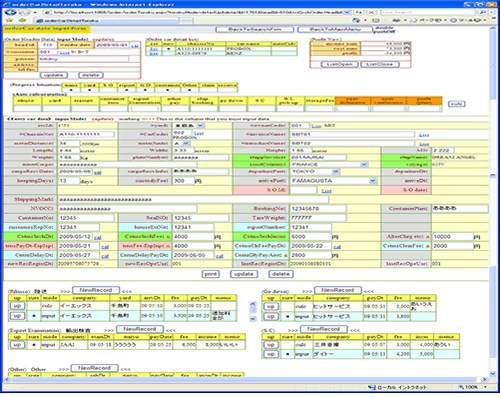Click the calc button beside auto calculation row
500x397 pixels.
click(456, 104)
